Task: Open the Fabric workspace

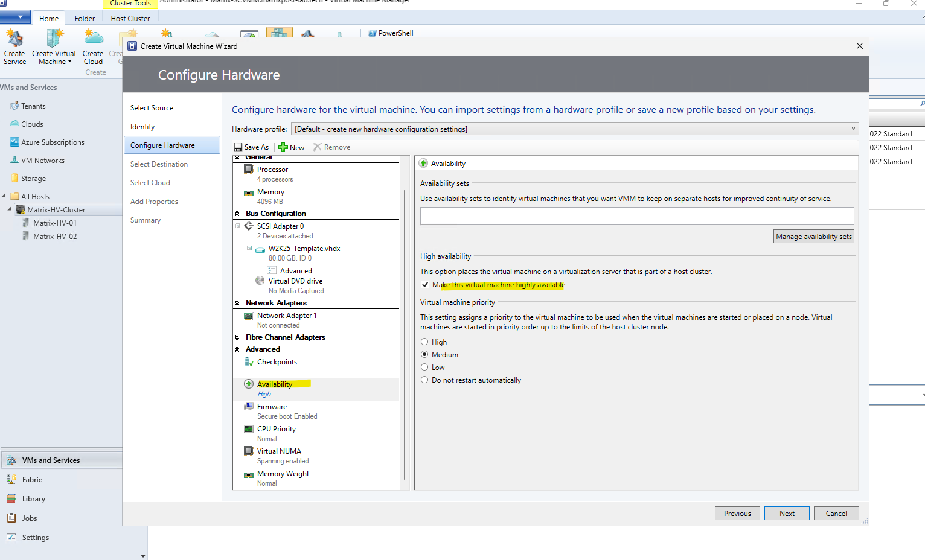Action: [32, 480]
